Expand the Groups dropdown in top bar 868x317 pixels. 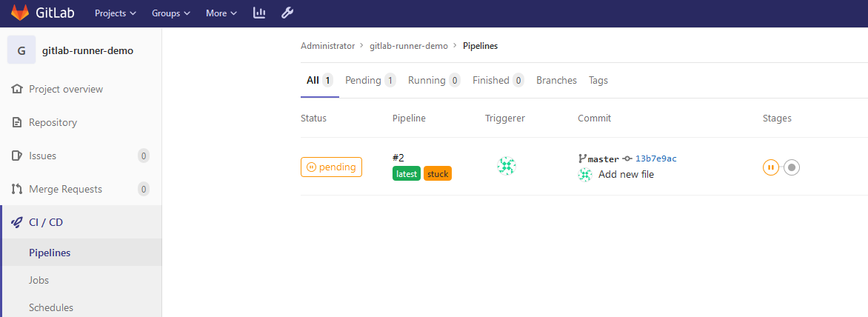(x=171, y=13)
